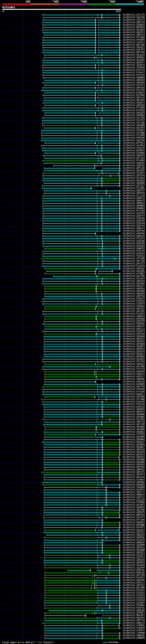The image size is (146, 644).
Task: Select hit UniRef100_B8LPE7
Action: (x=134, y=615)
